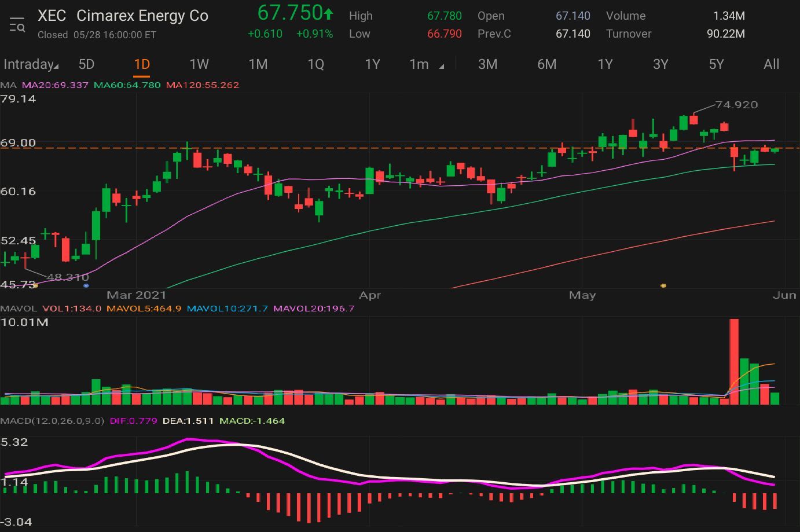This screenshot has width=800, height=532.
Task: Click the 67.750 last price
Action: click(289, 13)
